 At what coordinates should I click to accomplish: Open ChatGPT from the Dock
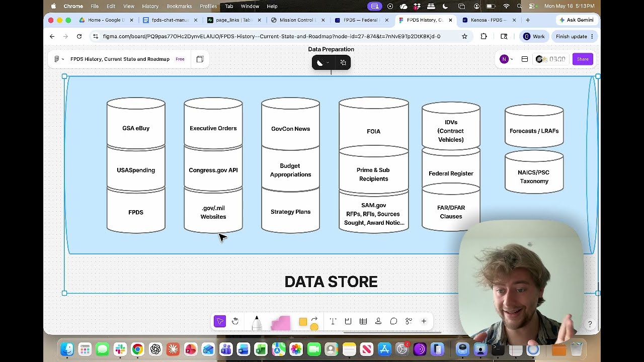155,349
